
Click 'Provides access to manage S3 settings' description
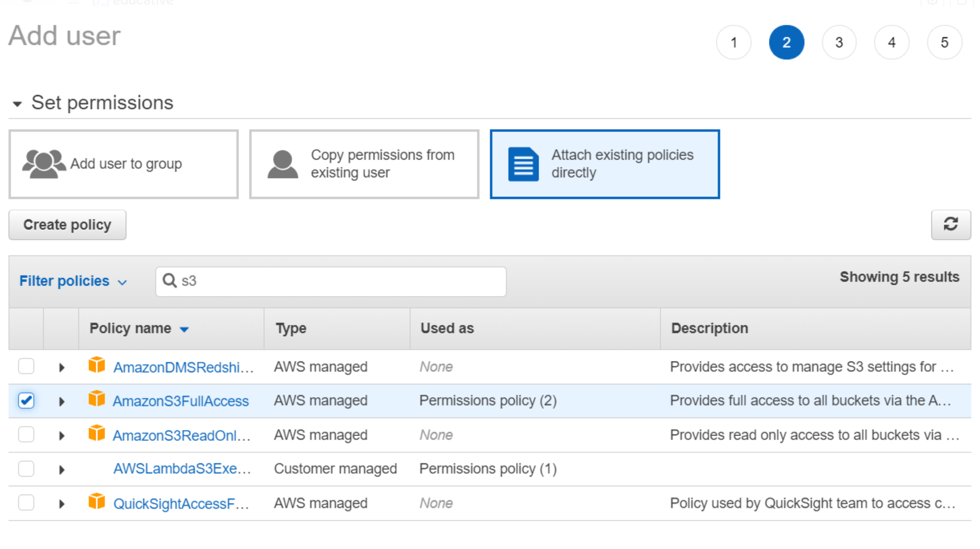tap(812, 367)
